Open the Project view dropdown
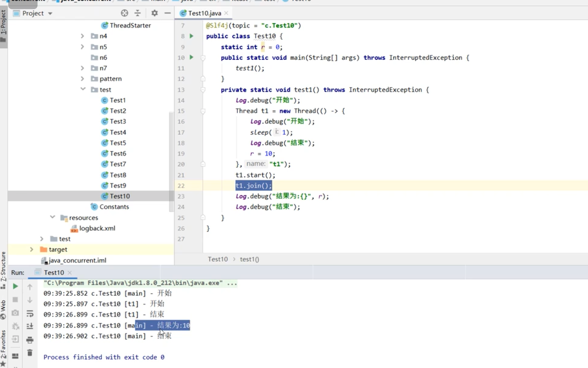 [50, 13]
